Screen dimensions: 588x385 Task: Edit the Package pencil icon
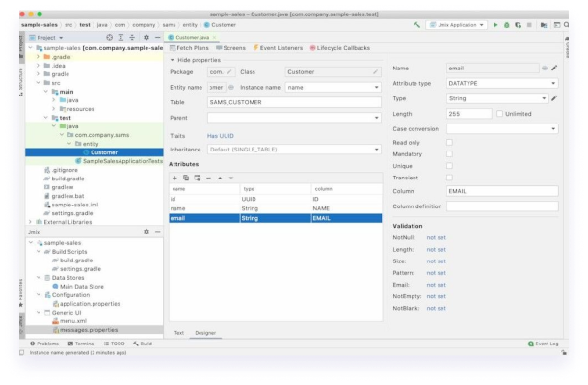pos(229,71)
